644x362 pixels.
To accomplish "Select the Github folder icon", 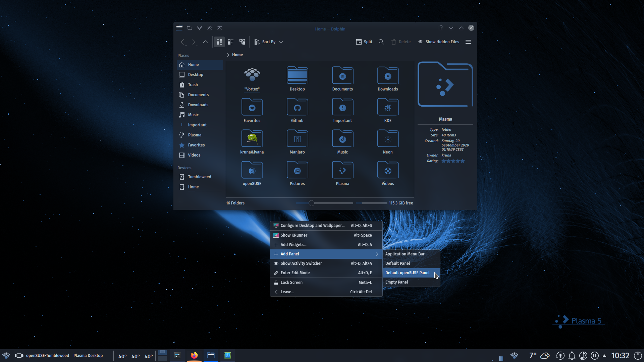I will pos(297,107).
